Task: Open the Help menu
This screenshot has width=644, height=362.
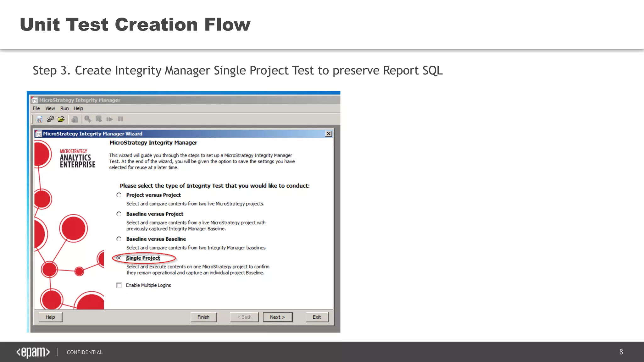Action: [78, 108]
